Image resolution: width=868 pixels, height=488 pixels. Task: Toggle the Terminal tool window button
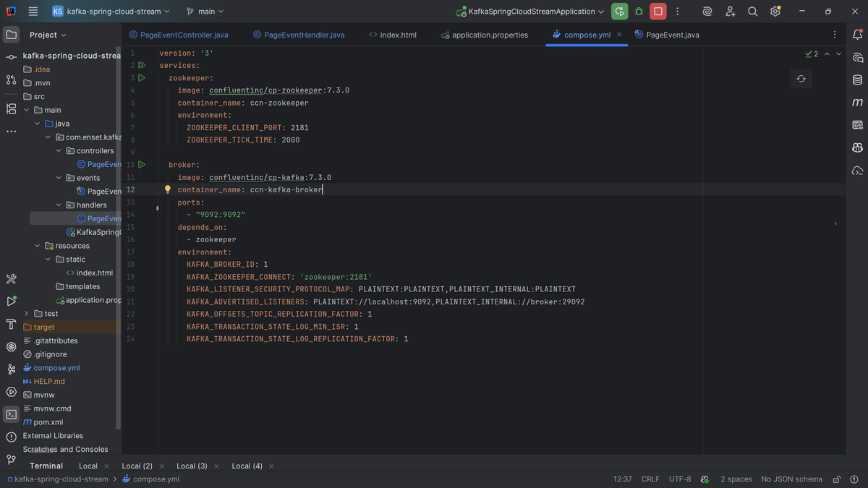point(11,414)
